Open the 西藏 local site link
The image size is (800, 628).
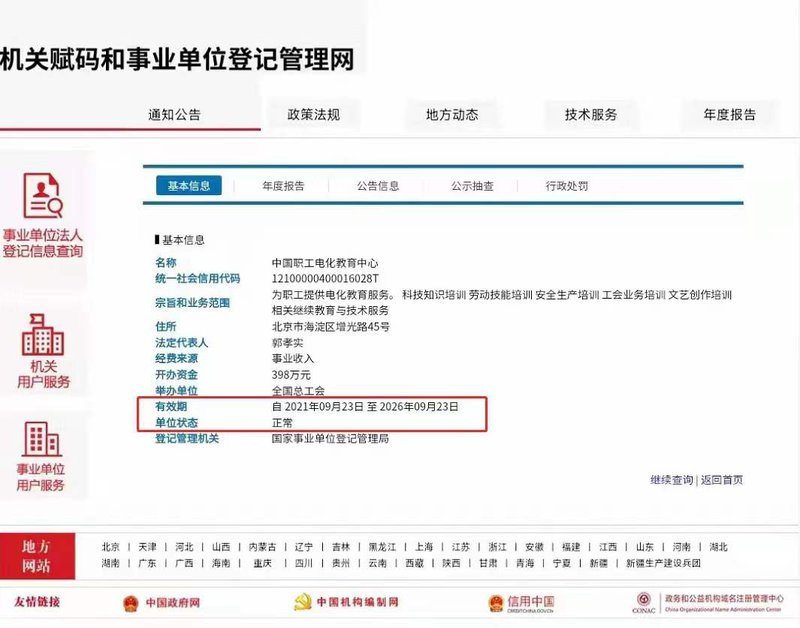pyautogui.click(x=414, y=563)
